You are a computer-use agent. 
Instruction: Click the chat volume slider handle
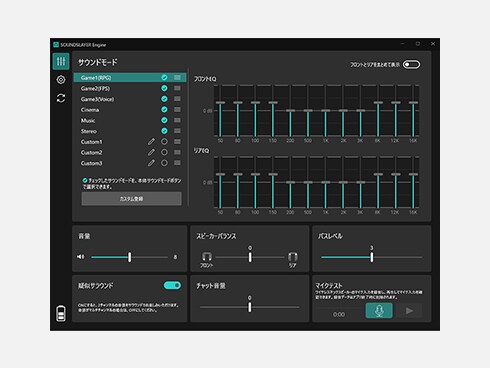click(x=250, y=307)
